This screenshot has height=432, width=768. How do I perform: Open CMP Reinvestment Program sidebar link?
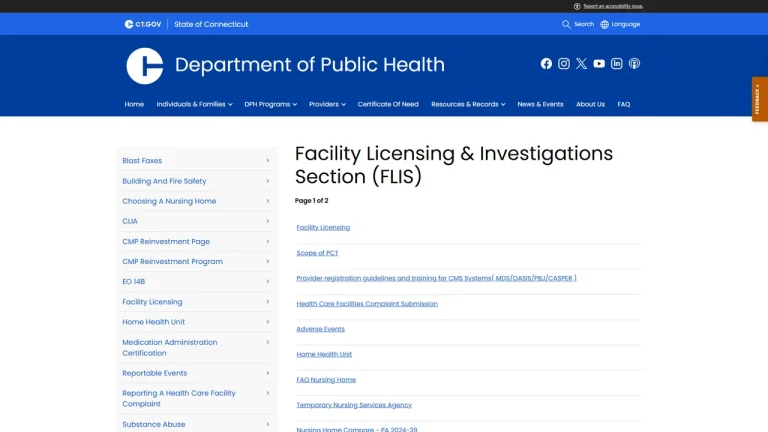172,262
